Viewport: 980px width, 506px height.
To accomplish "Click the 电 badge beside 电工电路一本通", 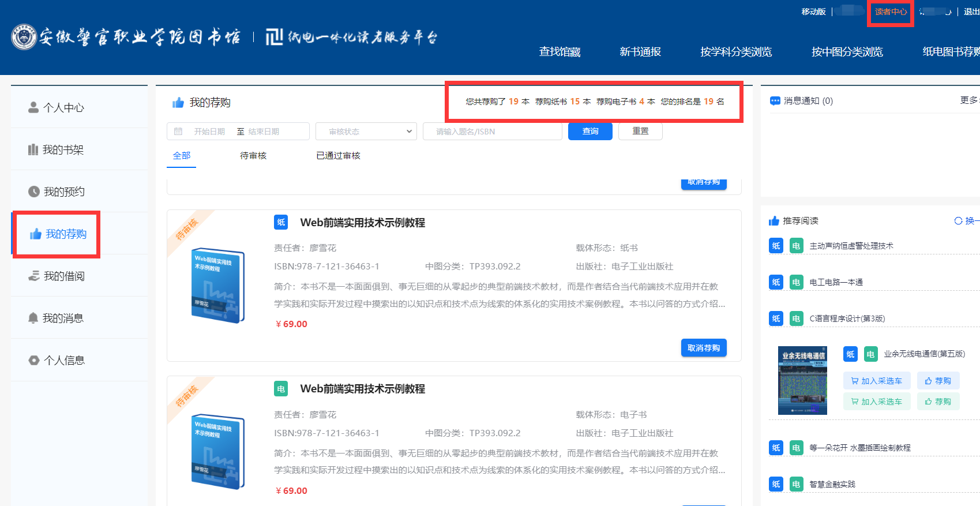I will 796,282.
